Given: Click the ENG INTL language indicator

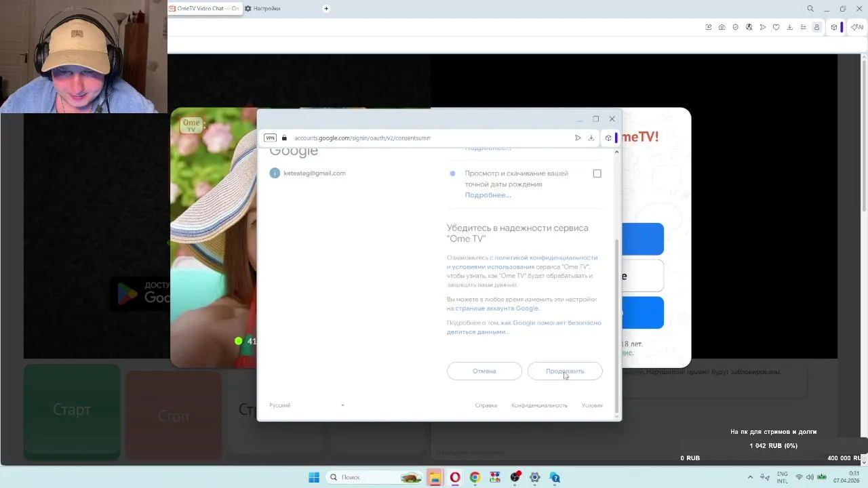Looking at the screenshot, I should 783,477.
